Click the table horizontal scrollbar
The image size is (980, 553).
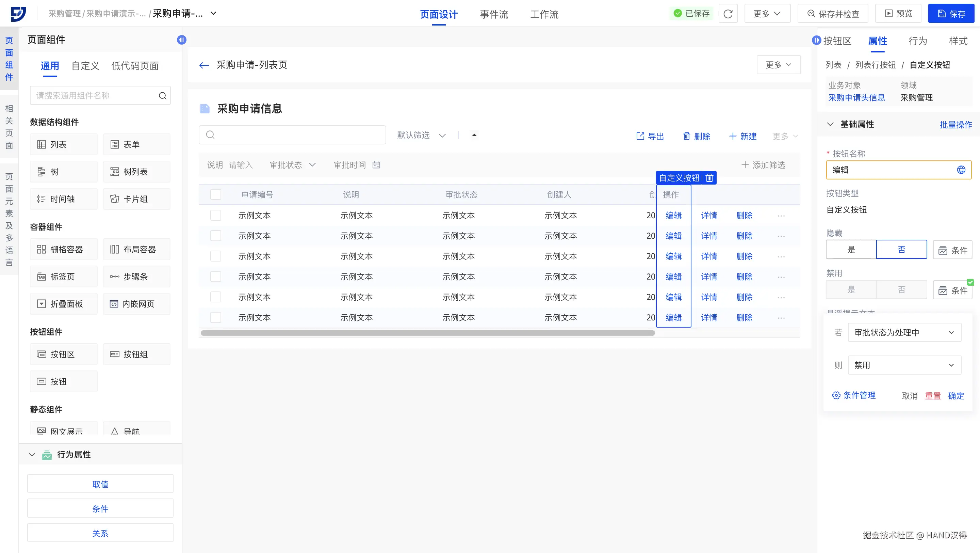427,333
